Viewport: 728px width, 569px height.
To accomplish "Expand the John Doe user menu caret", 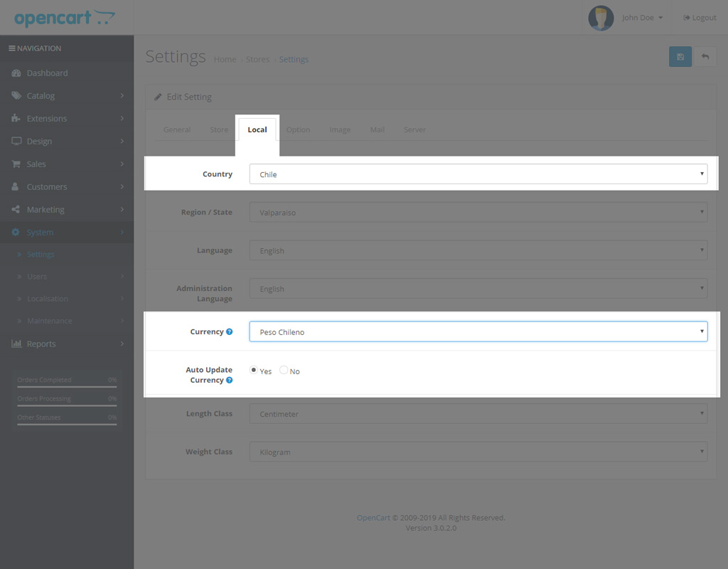I will [660, 18].
